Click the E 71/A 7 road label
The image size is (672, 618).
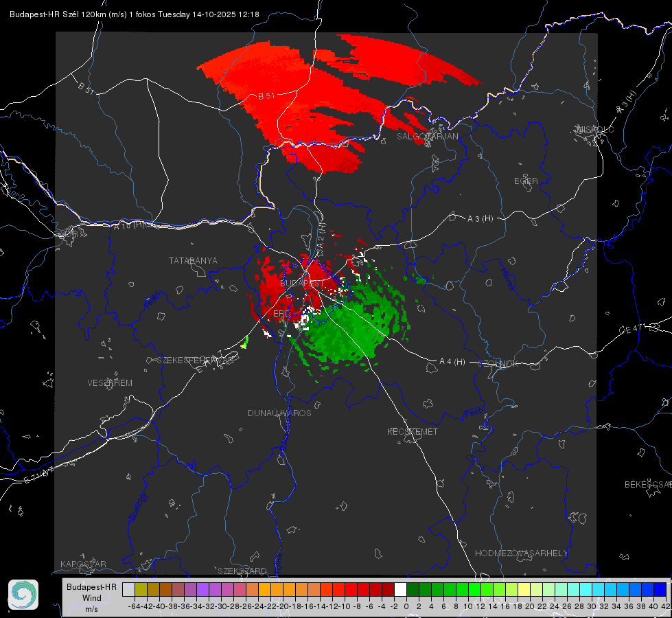tap(39, 474)
